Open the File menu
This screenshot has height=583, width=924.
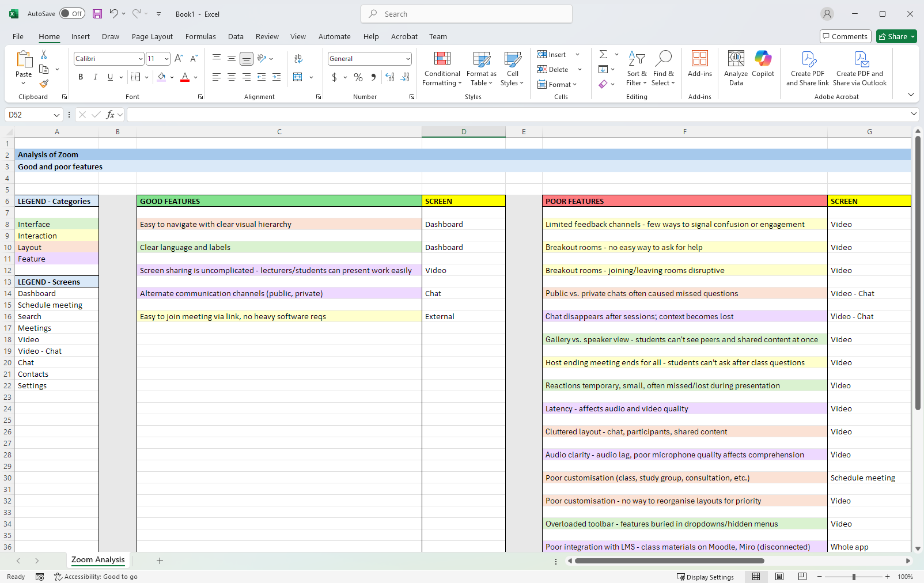tap(18, 36)
